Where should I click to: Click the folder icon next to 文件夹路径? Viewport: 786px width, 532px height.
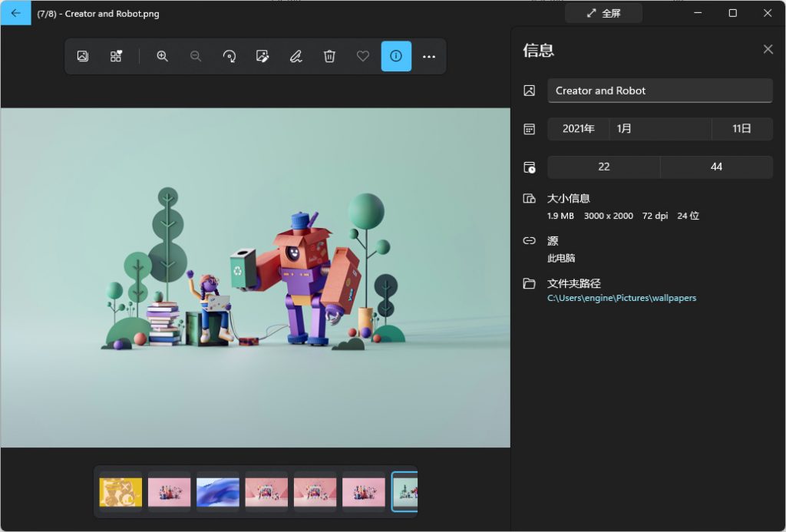[x=530, y=283]
